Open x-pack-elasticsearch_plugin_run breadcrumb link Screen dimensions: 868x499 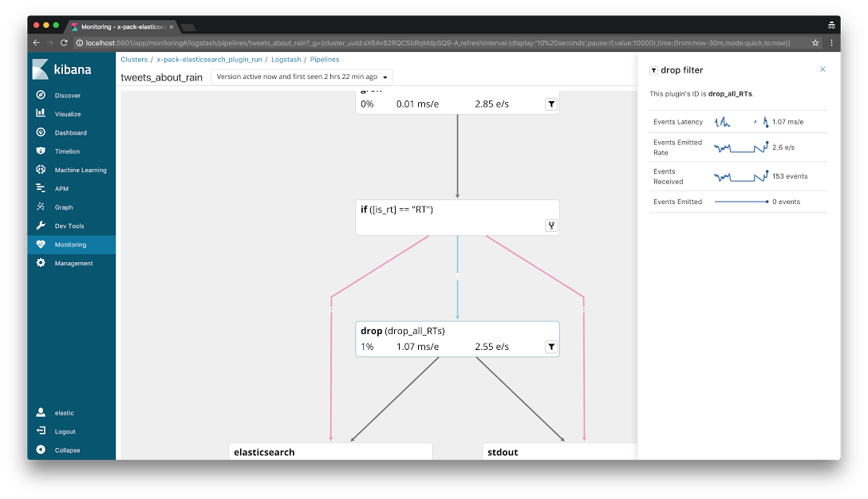[209, 59]
